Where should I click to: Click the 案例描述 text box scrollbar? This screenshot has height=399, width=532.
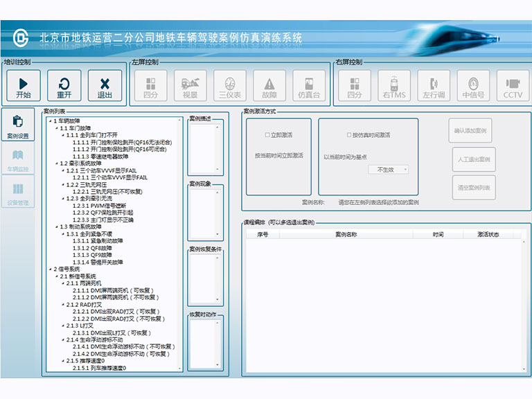pos(218,148)
